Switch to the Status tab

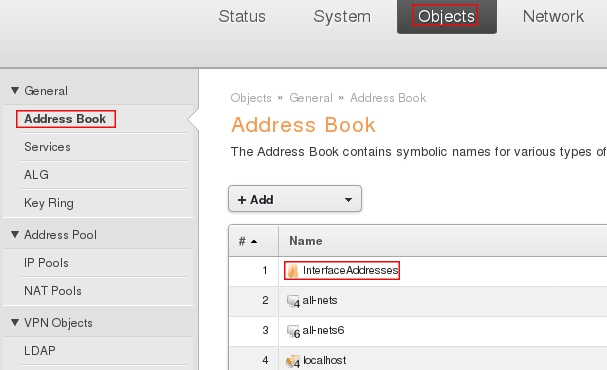[242, 16]
